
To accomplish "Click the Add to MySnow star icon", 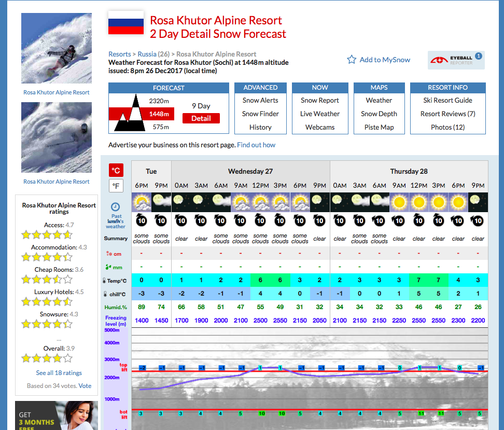I will point(352,60).
